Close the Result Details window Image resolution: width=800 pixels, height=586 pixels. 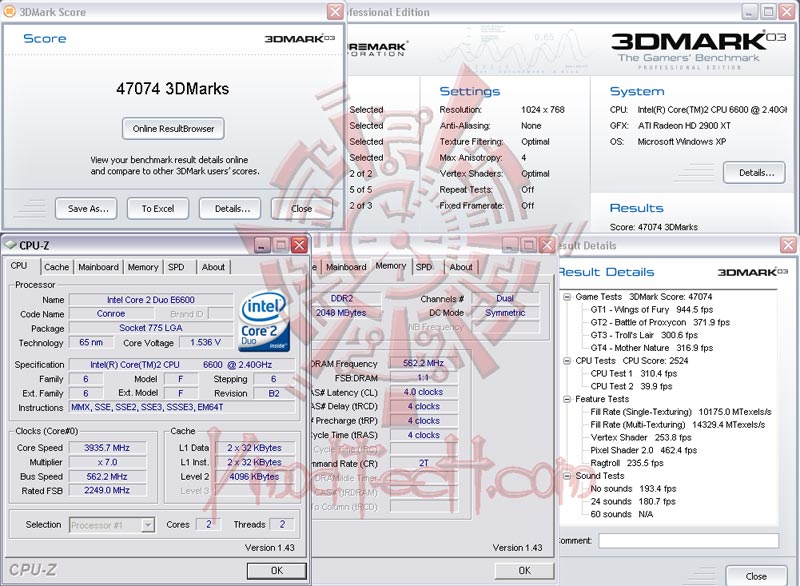(x=788, y=245)
